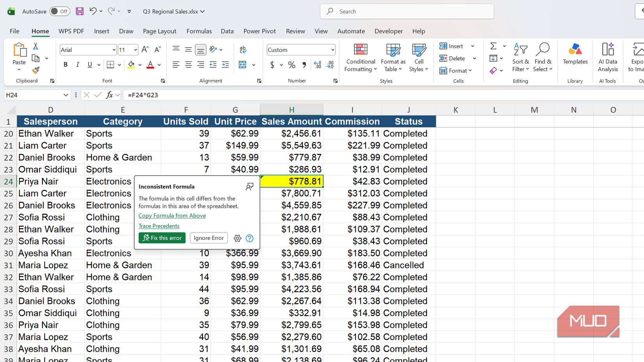Open Sort & Filter options
The width and height of the screenshot is (644, 362).
tap(521, 58)
